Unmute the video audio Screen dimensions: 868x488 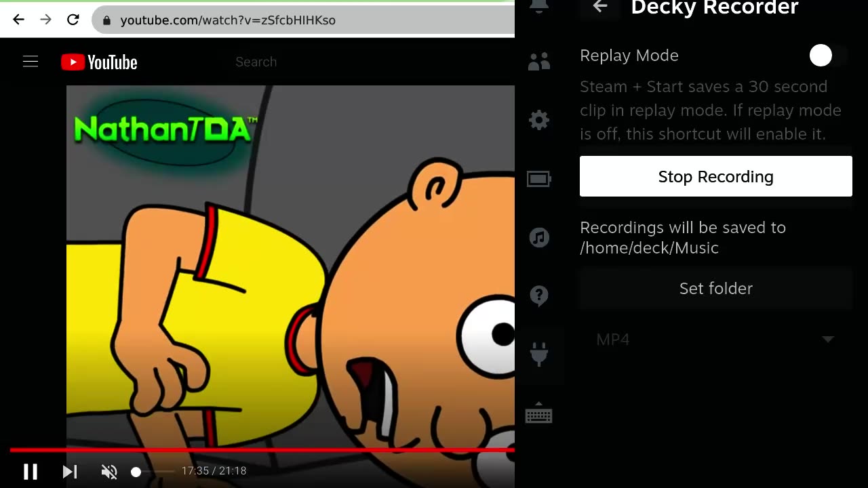pyautogui.click(x=109, y=471)
